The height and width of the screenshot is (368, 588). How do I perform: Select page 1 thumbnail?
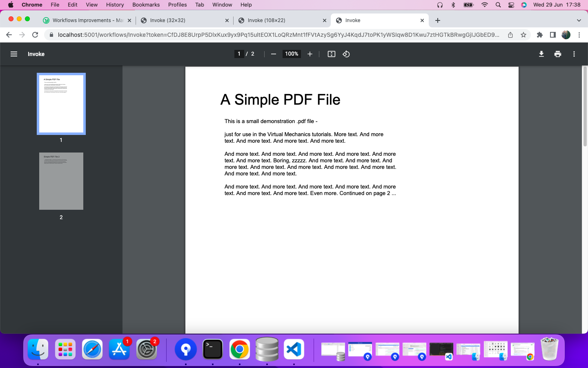pyautogui.click(x=61, y=104)
